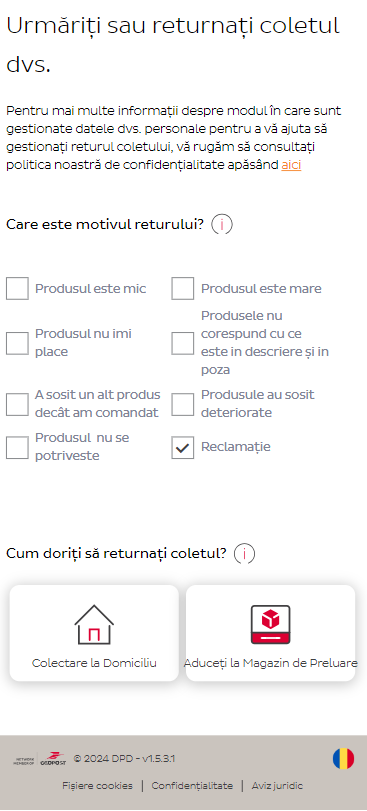Tick the 'Produsul nu se potriveste' checkbox
Viewport: 367px width, 811px height.
(17, 447)
